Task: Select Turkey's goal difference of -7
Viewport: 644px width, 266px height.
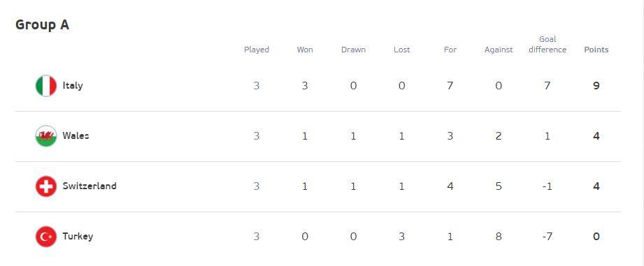Action: coord(547,237)
